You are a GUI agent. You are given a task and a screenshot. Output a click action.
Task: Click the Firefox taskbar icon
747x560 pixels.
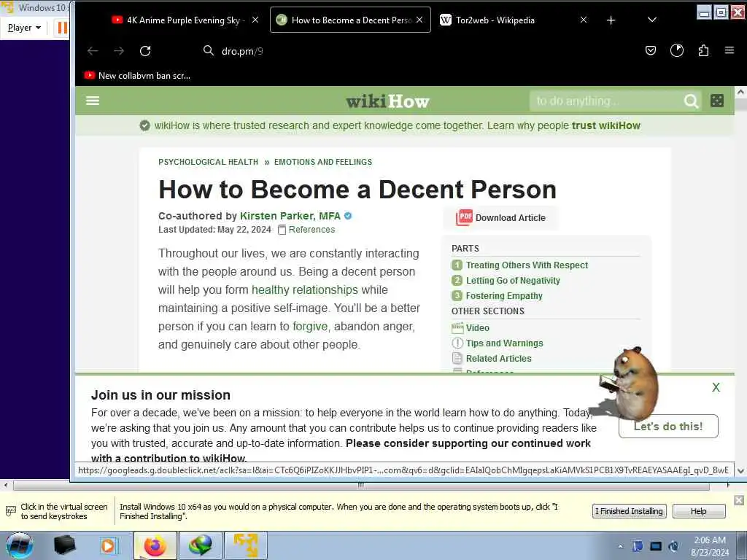pyautogui.click(x=155, y=545)
